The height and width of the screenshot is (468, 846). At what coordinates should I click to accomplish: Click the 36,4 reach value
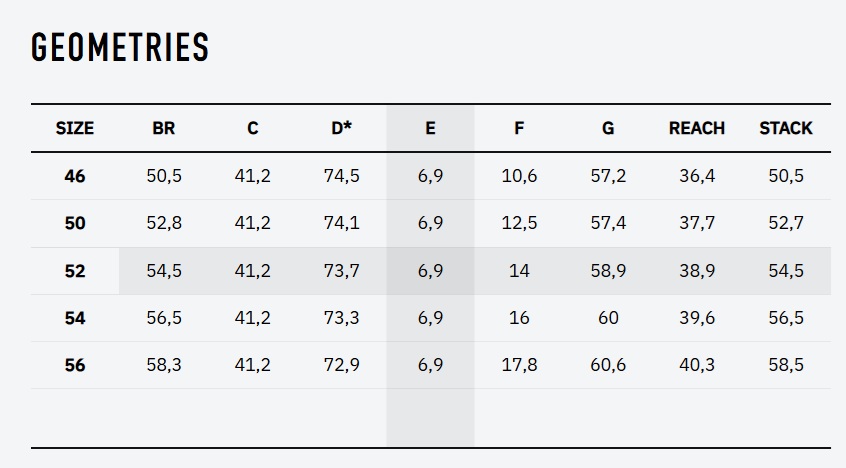(697, 176)
